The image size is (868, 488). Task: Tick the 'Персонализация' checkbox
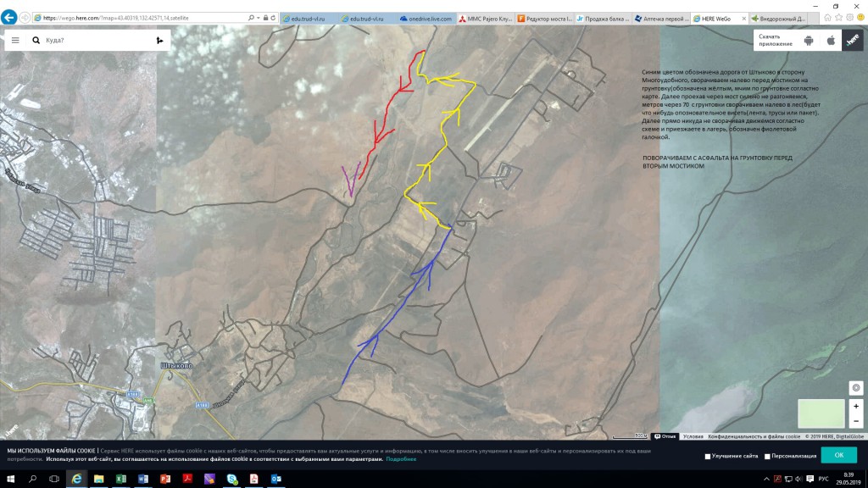click(768, 457)
